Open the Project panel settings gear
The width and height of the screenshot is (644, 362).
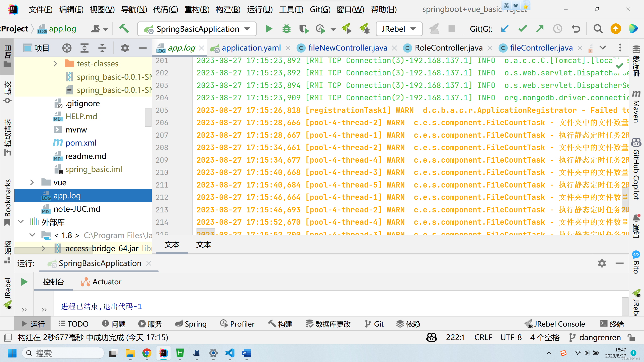(125, 48)
